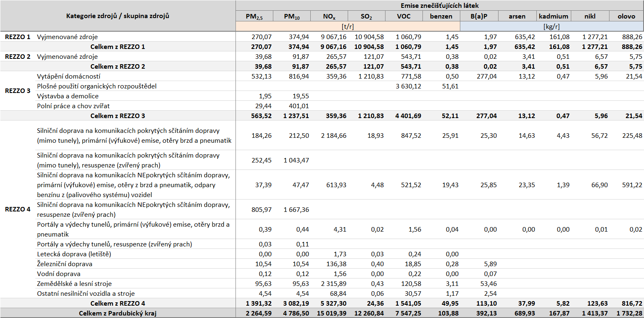The image size is (644, 318).
Task: Click PM2,5 value 252,45
Action: 261,160
